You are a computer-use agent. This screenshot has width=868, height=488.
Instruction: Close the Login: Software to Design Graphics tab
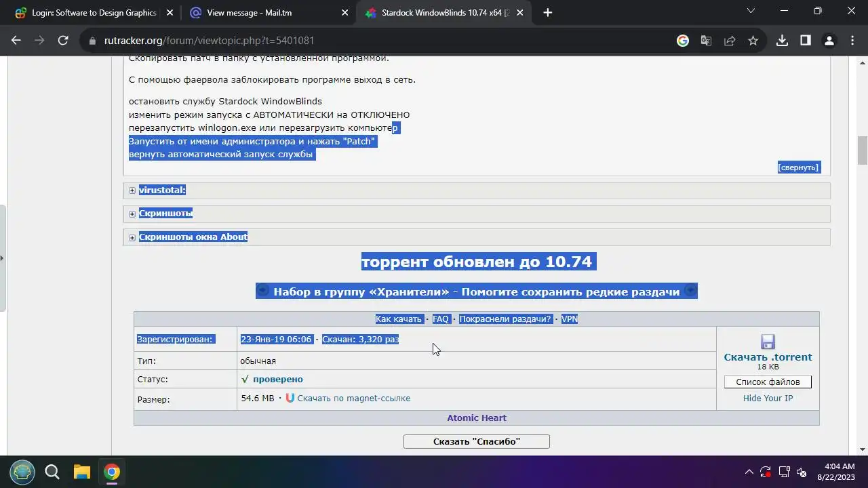coord(169,12)
